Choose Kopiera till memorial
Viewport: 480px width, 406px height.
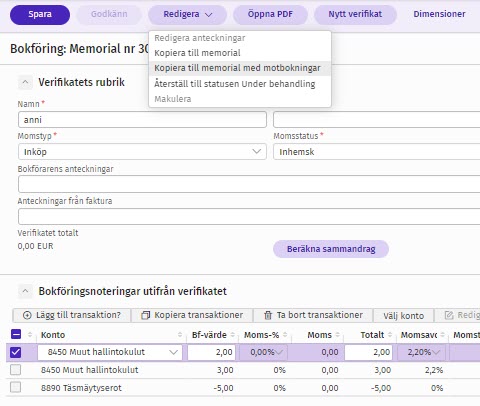tap(197, 53)
